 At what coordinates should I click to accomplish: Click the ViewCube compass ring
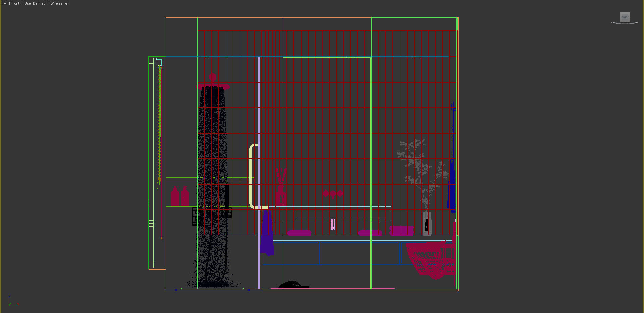coord(625,23)
